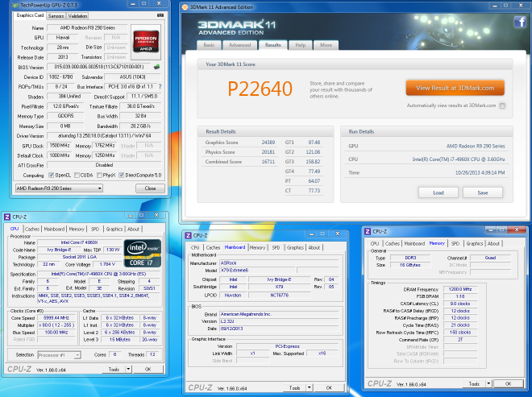Click the CPU-Z Memory window title icon
532x397 pixels.
368,231
